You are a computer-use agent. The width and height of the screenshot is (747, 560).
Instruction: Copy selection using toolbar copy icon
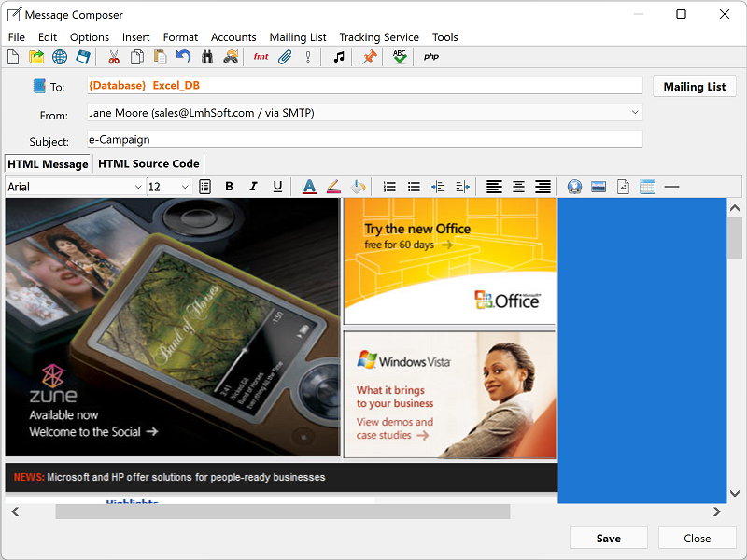(x=137, y=57)
